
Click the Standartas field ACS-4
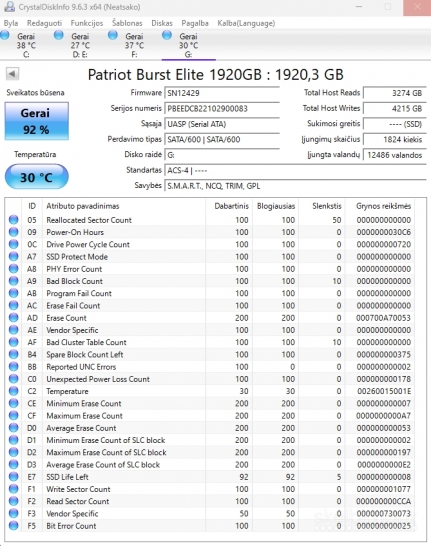295,170
